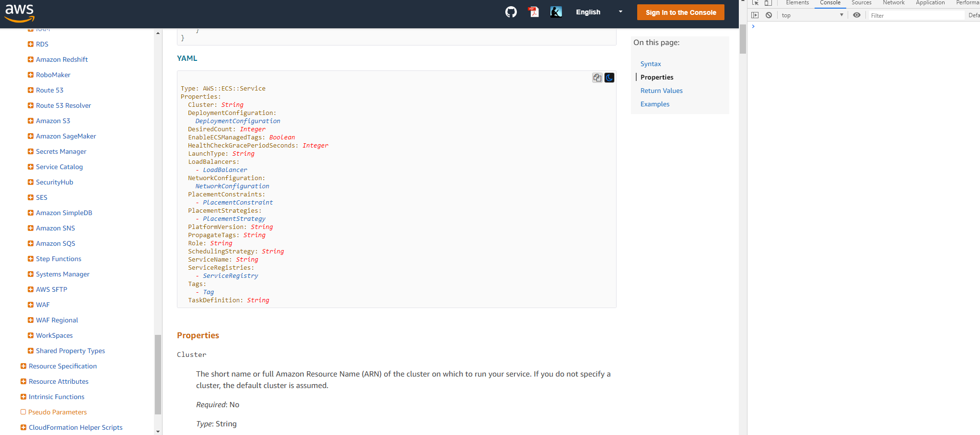Screen dimensions: 980x435
Task: Switch to DevTools Console tab
Action: (830, 3)
